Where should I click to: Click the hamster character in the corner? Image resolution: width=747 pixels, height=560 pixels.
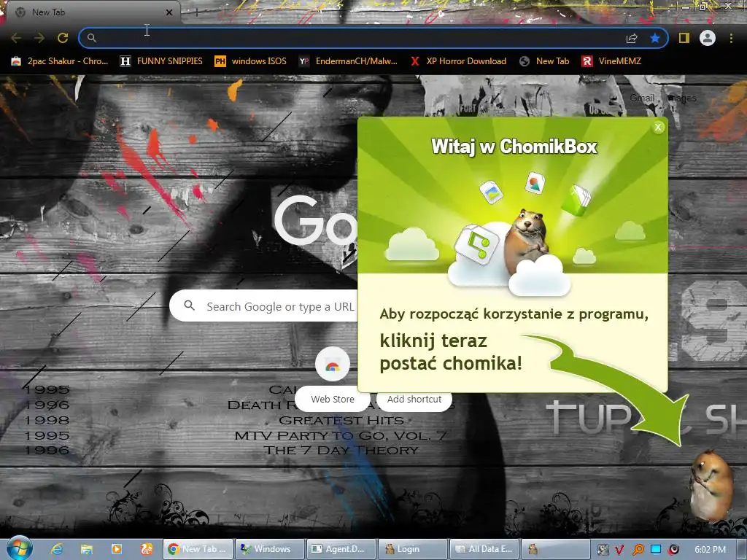711,485
